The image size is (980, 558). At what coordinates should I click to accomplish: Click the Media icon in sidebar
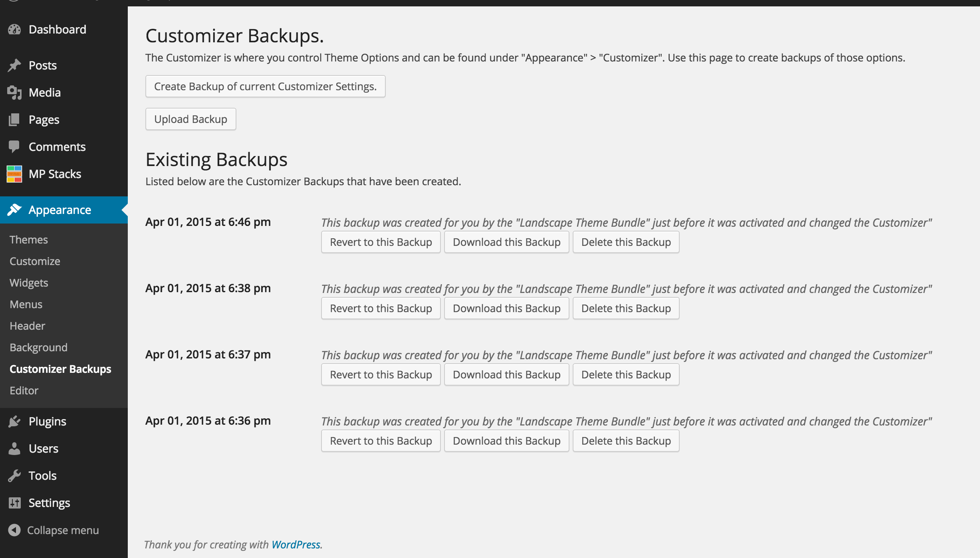pyautogui.click(x=14, y=93)
